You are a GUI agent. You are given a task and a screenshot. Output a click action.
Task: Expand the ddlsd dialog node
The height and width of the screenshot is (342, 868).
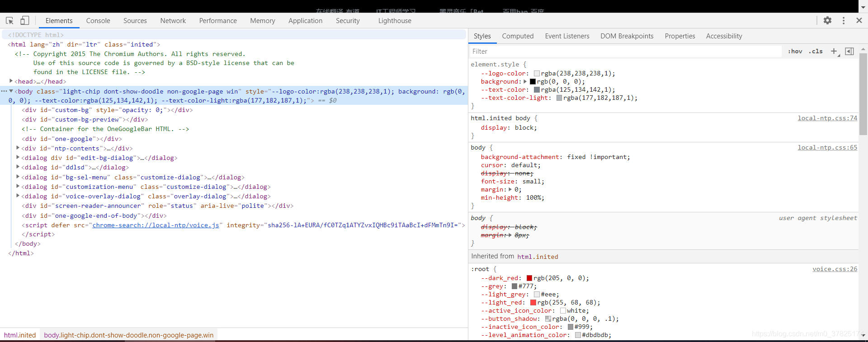coord(18,167)
